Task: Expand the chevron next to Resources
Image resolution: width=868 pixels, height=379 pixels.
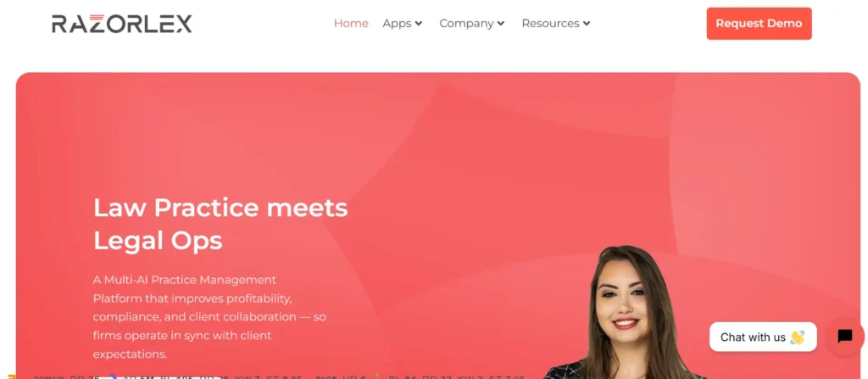Action: [587, 23]
